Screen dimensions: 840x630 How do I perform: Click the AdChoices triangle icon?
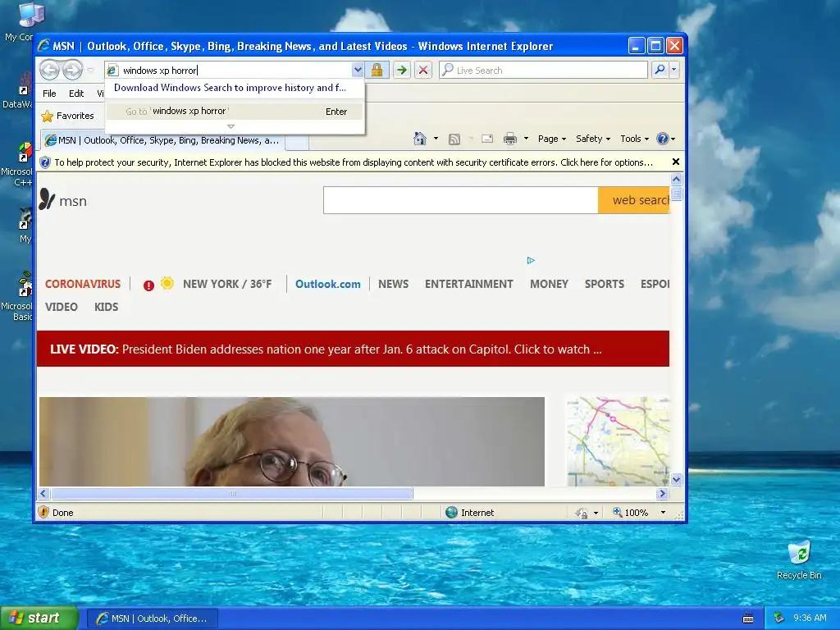pyautogui.click(x=531, y=260)
